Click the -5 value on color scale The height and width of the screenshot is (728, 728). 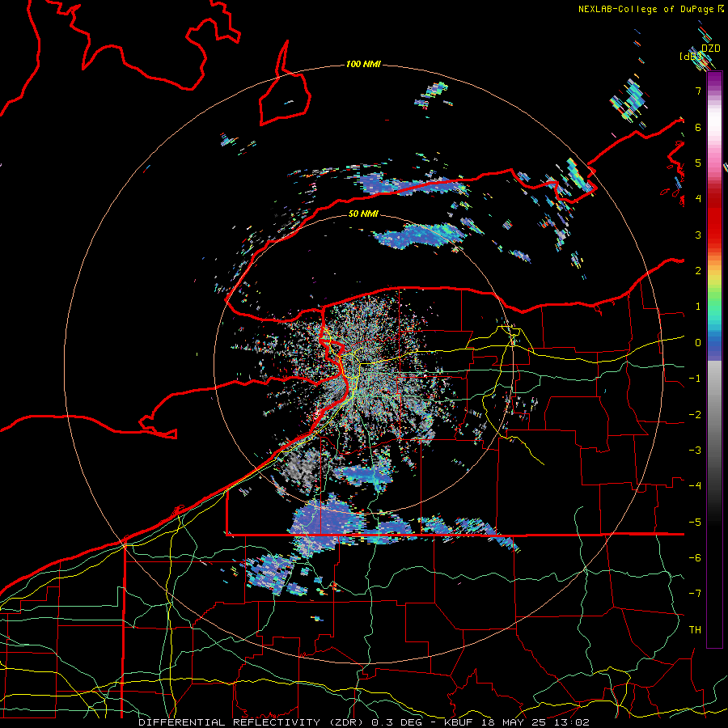(695, 523)
